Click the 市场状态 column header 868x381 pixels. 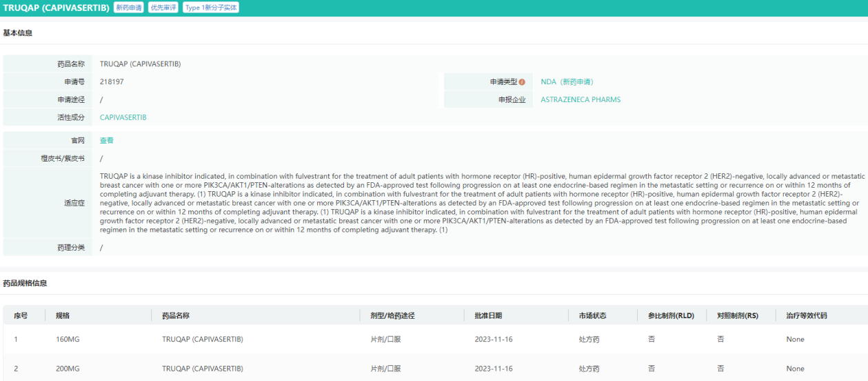592,315
